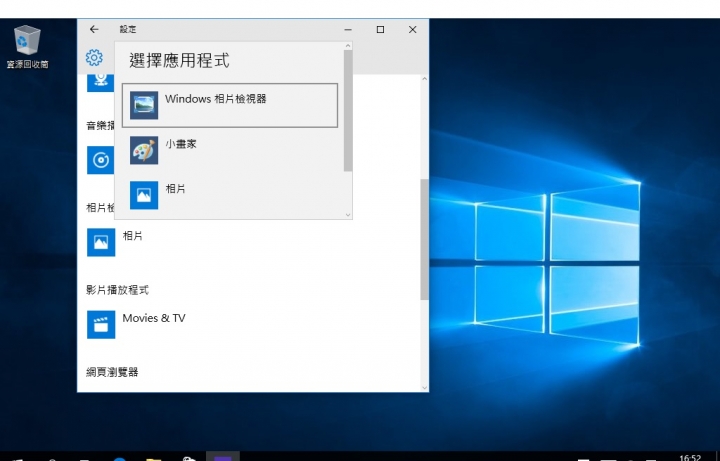The height and width of the screenshot is (461, 720).
Task: Select 小畫家 as the default app
Action: [x=230, y=150]
